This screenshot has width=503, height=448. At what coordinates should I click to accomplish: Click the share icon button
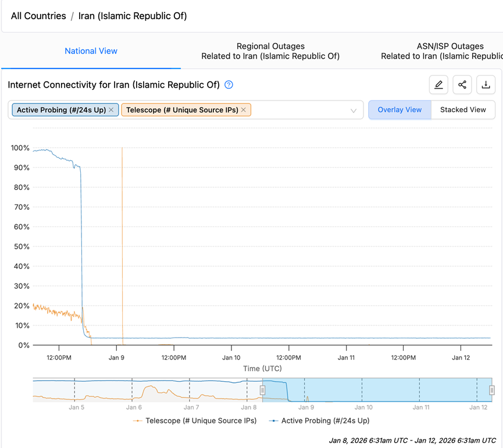tap(462, 85)
